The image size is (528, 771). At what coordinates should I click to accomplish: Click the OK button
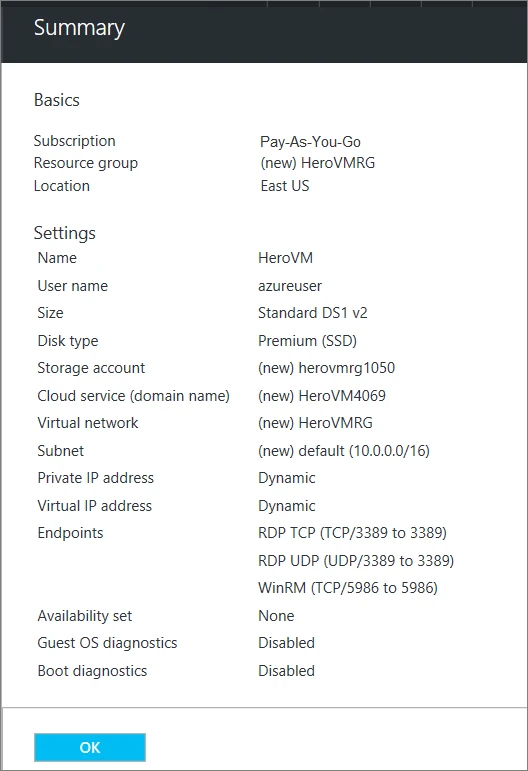coord(90,747)
